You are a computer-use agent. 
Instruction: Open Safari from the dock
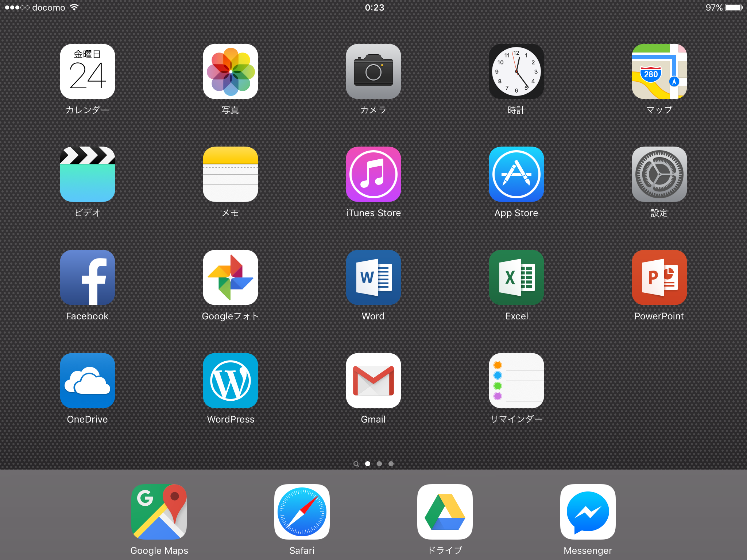(302, 512)
